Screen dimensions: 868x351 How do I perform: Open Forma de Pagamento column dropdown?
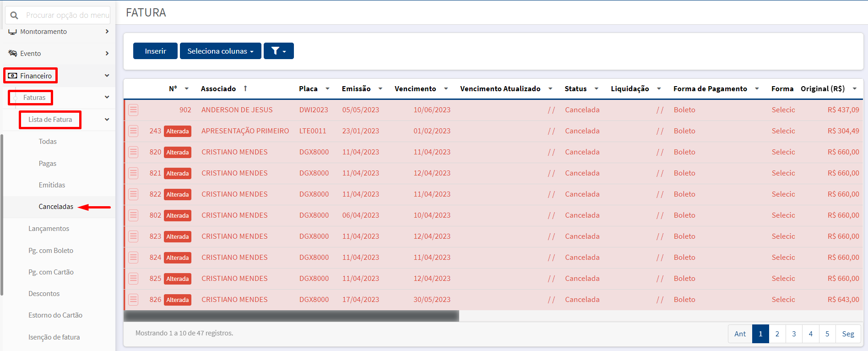757,89
